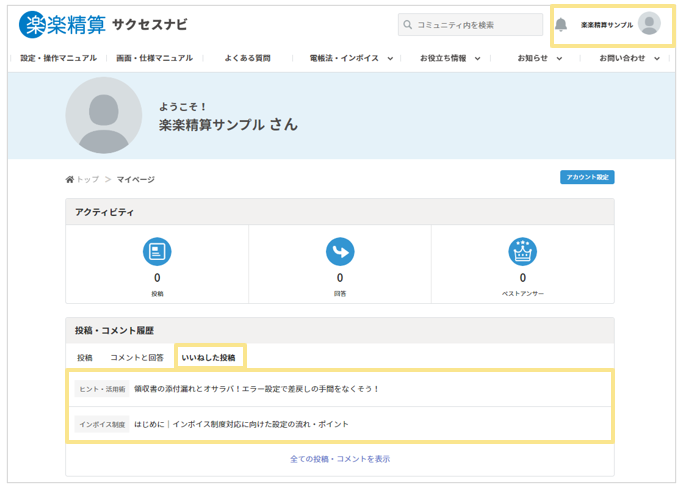Expand the お役立ち情報 dropdown menu
The height and width of the screenshot is (493, 688).
coord(450,58)
